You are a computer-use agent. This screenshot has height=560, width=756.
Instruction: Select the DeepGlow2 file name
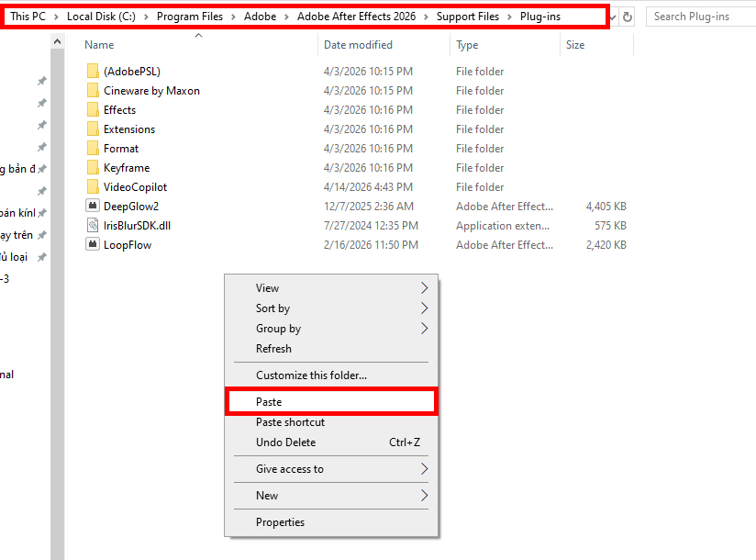[131, 207]
